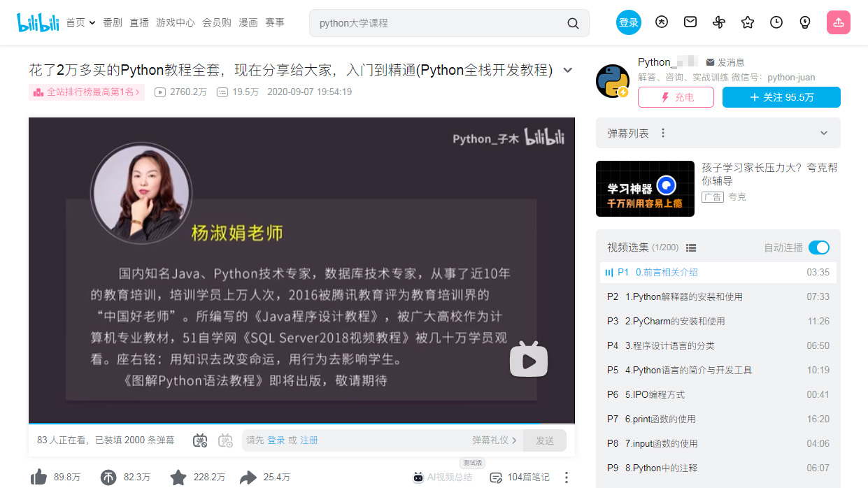This screenshot has height=488, width=868.
Task: Toggle danmaku display on or off
Action: click(201, 440)
